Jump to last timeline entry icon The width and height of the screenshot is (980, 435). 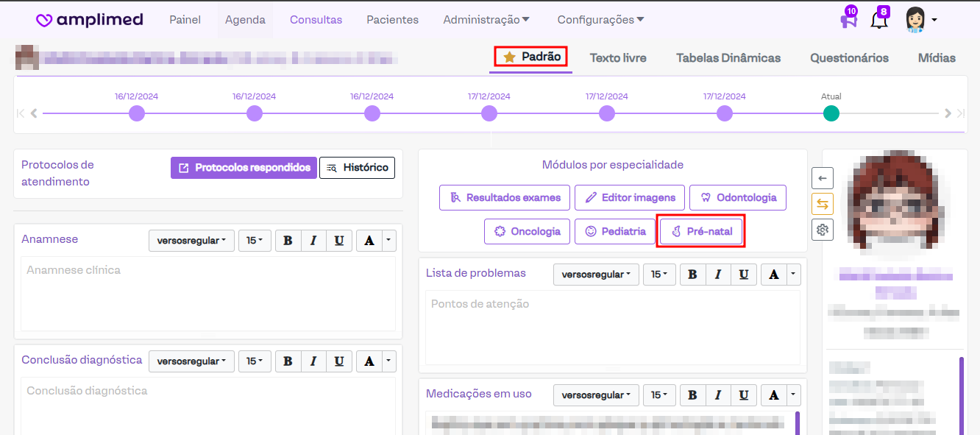pyautogui.click(x=959, y=113)
